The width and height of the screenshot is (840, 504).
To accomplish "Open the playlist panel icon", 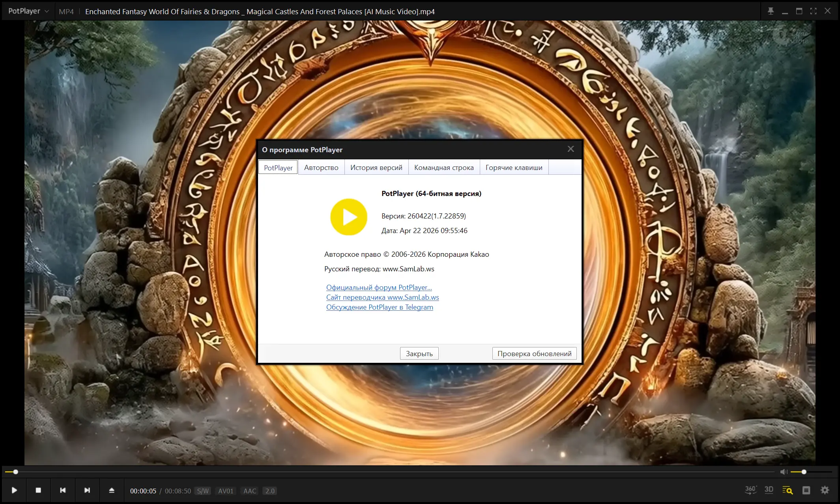I will pyautogui.click(x=806, y=490).
